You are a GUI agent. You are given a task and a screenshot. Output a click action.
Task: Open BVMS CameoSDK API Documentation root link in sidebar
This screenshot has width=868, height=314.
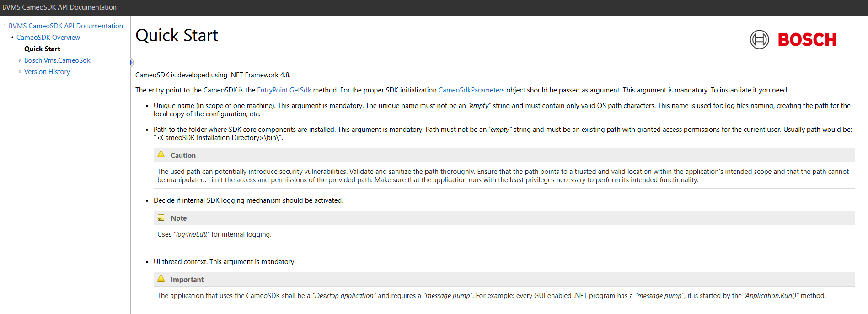pos(66,26)
